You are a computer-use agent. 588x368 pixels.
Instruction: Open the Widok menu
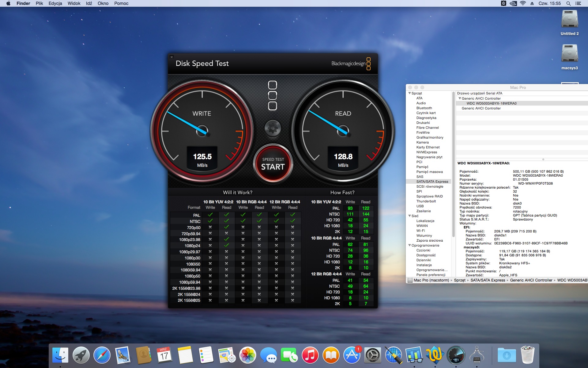click(74, 3)
